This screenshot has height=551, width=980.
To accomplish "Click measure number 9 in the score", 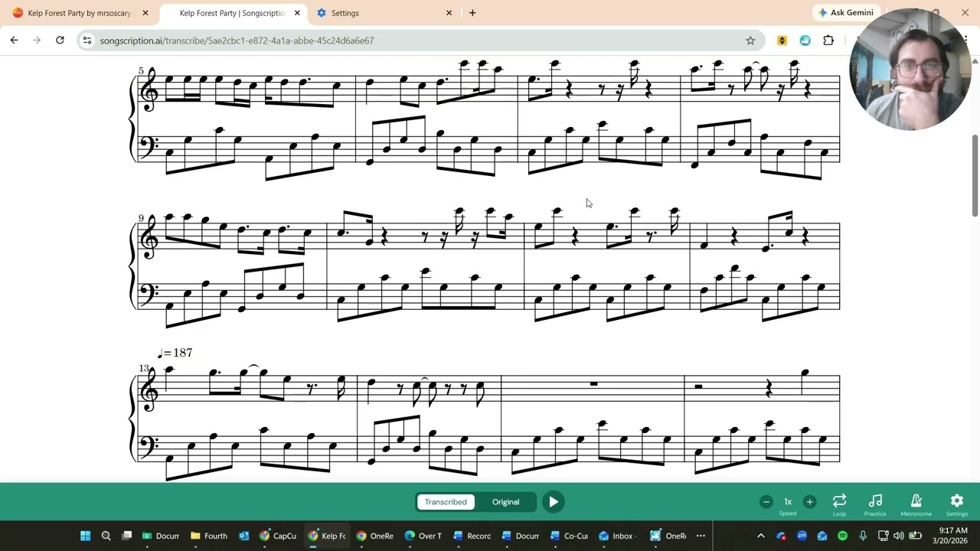I will coord(141,218).
